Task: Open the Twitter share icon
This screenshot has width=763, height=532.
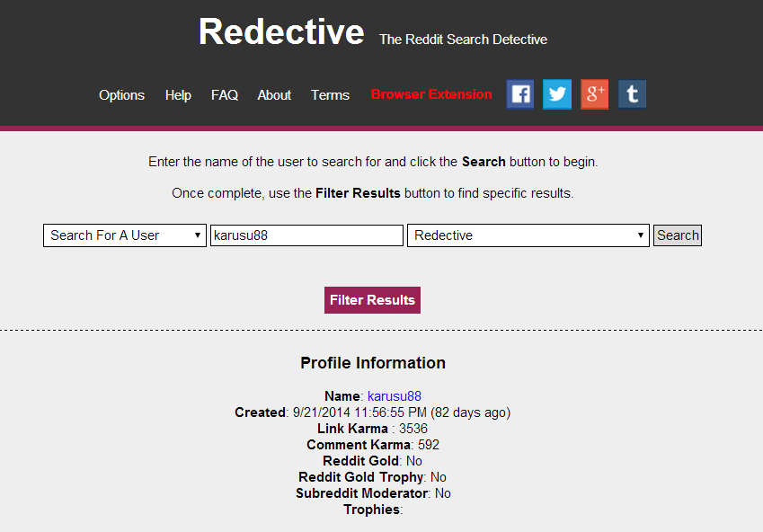Action: (557, 94)
